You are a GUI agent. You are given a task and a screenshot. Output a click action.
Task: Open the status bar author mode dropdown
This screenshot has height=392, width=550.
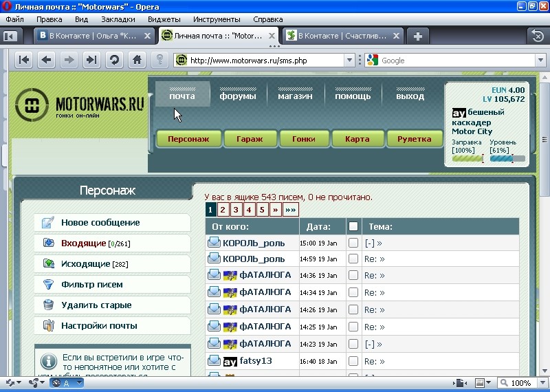pos(79,383)
